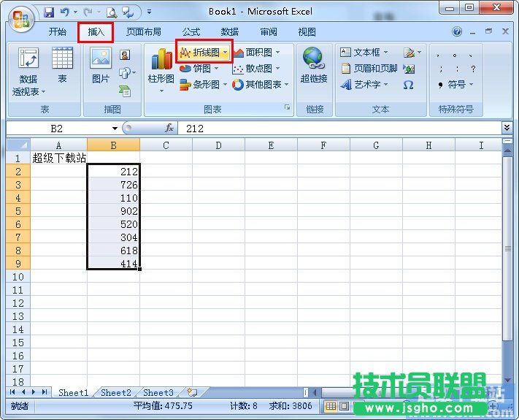Viewport: 519px width, 420px height.
Task: Open Excel help question mark icon
Action: pos(457,32)
